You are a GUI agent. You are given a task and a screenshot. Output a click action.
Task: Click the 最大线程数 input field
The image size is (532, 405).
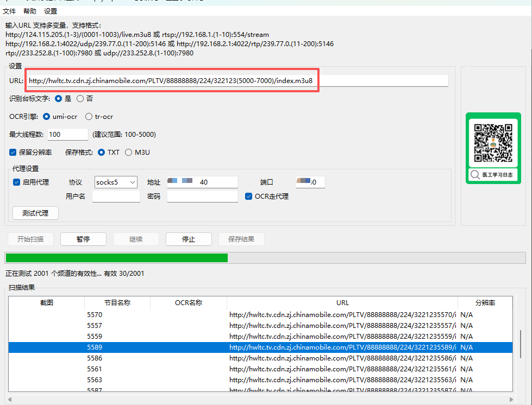pyautogui.click(x=67, y=135)
